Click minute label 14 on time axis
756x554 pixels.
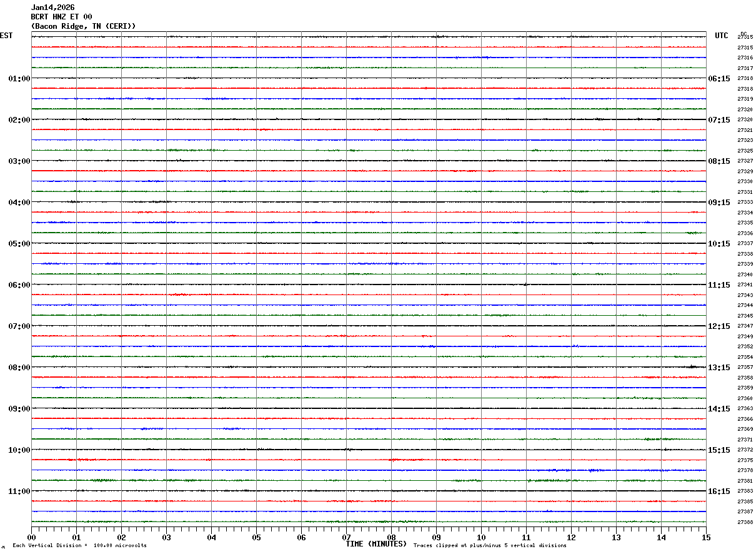(x=661, y=537)
